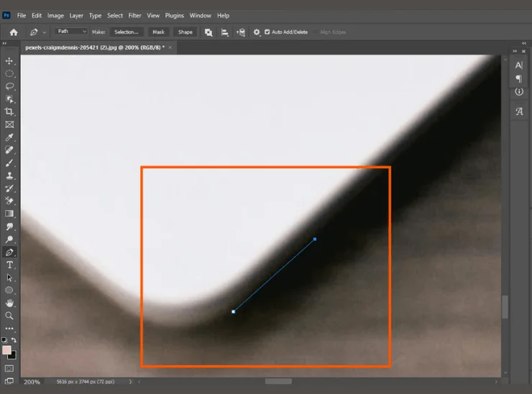This screenshot has height=394, width=532.
Task: Click the Make Shape button
Action: pos(185,32)
